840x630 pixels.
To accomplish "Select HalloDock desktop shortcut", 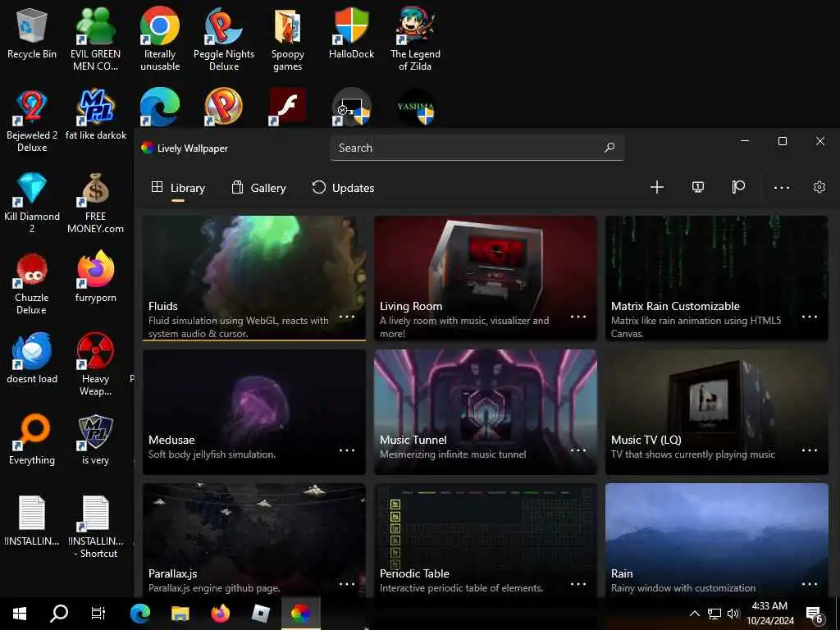I will tap(351, 34).
